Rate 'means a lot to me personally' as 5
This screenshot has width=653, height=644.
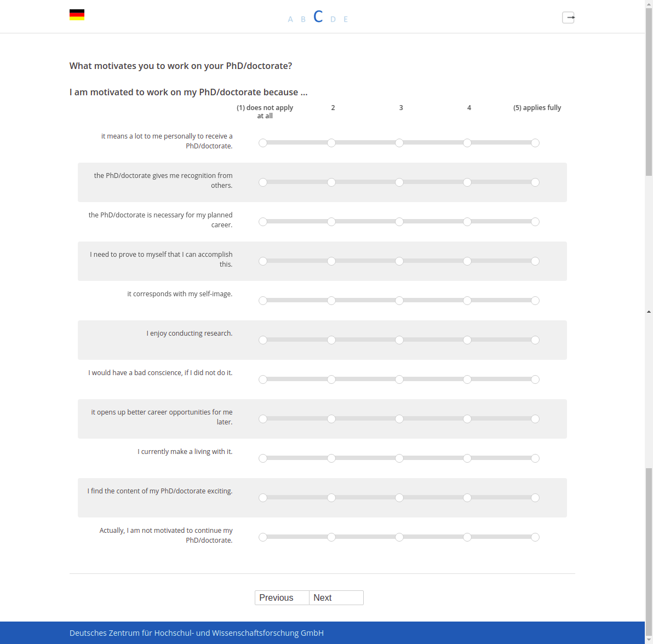tap(535, 143)
